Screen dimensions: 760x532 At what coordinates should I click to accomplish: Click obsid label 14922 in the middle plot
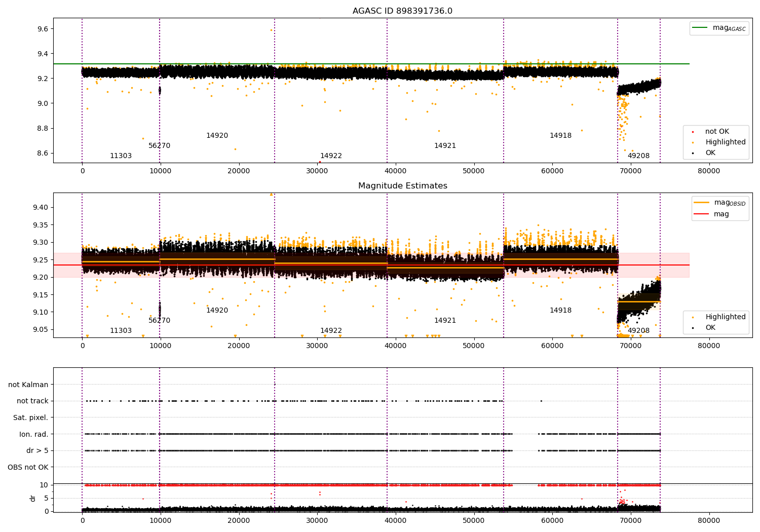tap(331, 331)
